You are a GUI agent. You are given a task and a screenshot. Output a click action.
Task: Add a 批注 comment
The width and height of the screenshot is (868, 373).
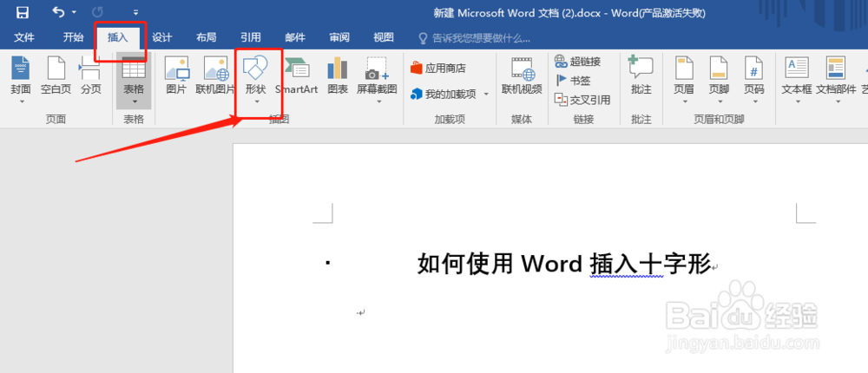pos(641,75)
